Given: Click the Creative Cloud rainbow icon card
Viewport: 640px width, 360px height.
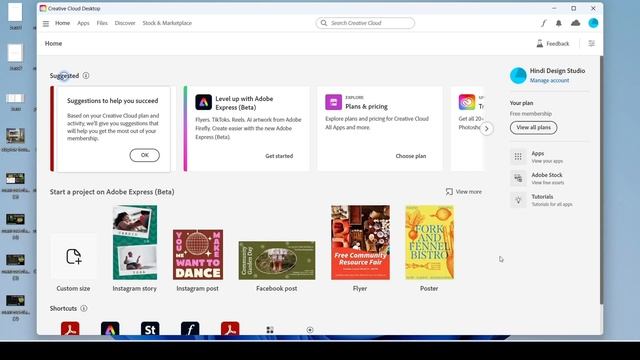Looking at the screenshot, I should pyautogui.click(x=467, y=102).
